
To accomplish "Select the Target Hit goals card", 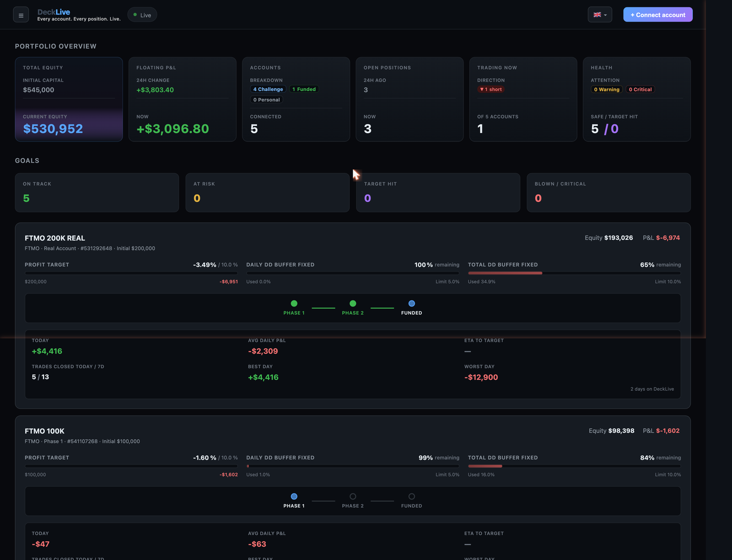I will coord(438,193).
